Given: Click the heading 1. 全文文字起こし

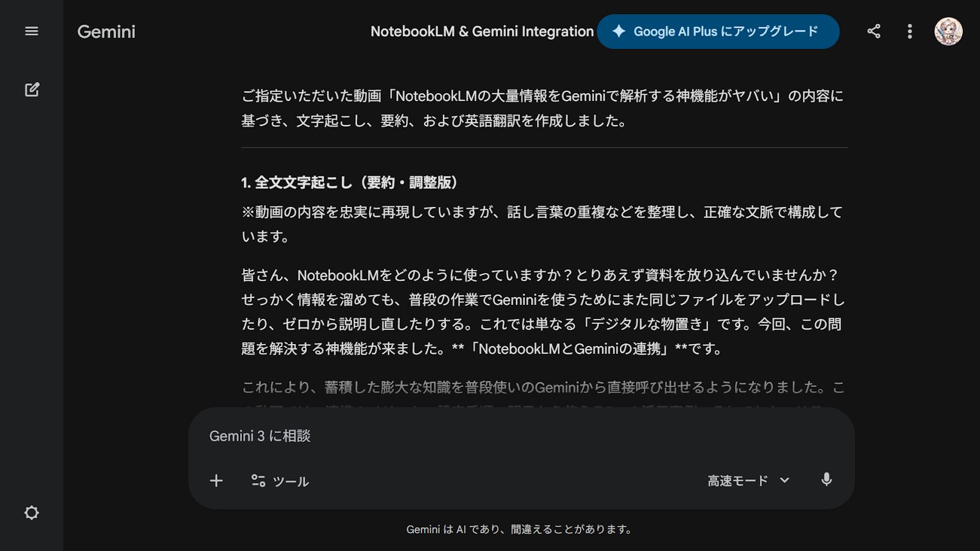Looking at the screenshot, I should (350, 182).
